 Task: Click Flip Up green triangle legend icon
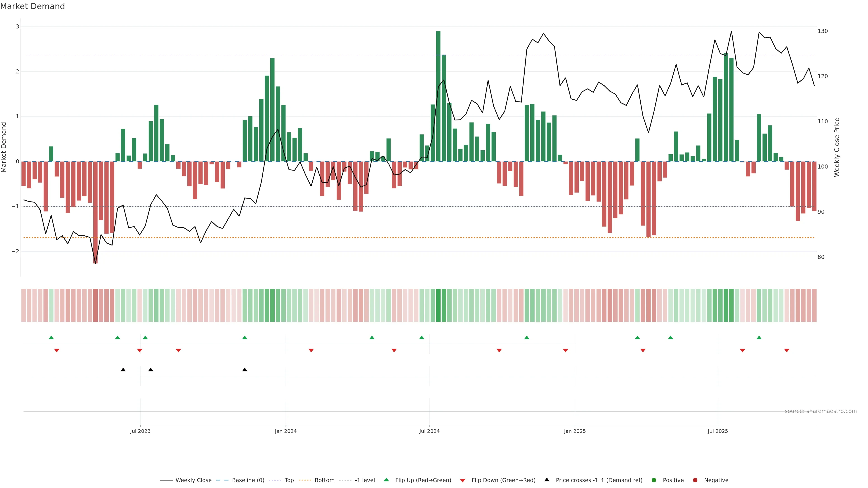pos(387,480)
